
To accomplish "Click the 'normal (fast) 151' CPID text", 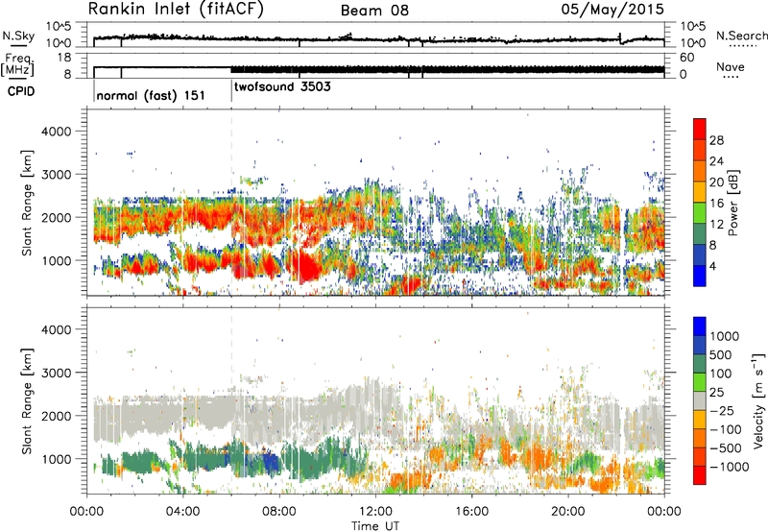I will (x=151, y=95).
